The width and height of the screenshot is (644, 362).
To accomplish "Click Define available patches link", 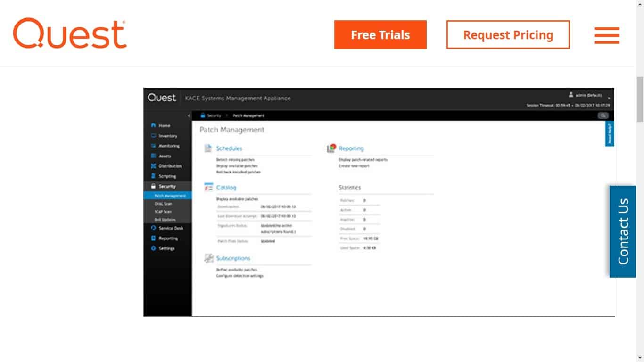I will coord(237,270).
